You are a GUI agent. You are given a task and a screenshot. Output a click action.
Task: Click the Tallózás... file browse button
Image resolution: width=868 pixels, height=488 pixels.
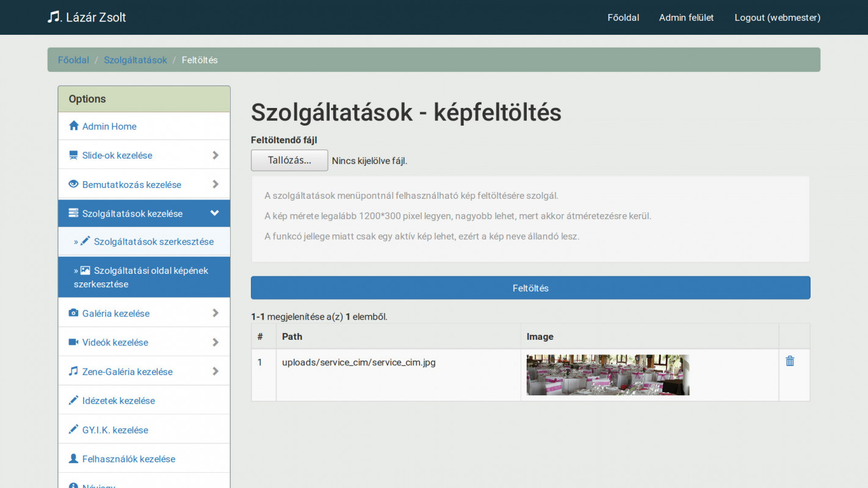[289, 160]
